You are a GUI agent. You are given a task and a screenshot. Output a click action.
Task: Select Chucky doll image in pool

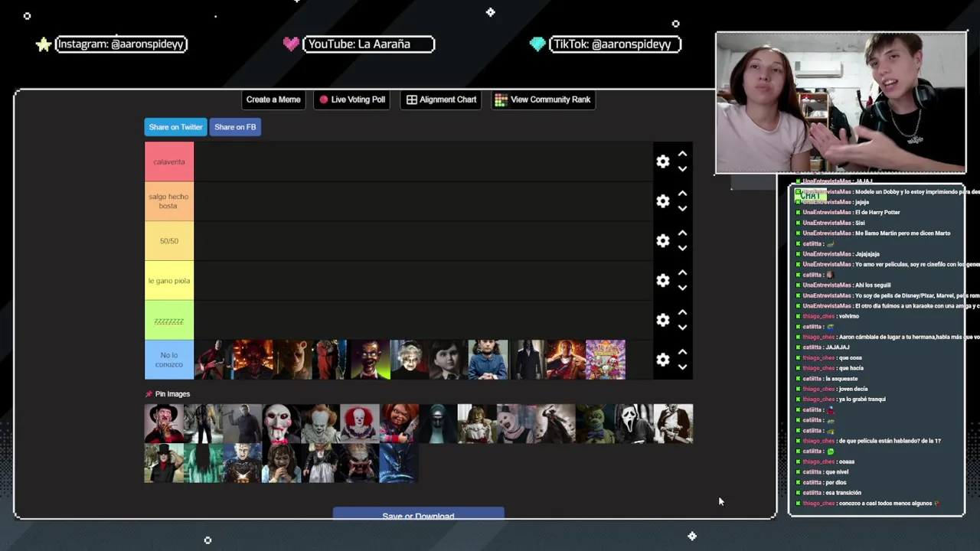pos(399,424)
